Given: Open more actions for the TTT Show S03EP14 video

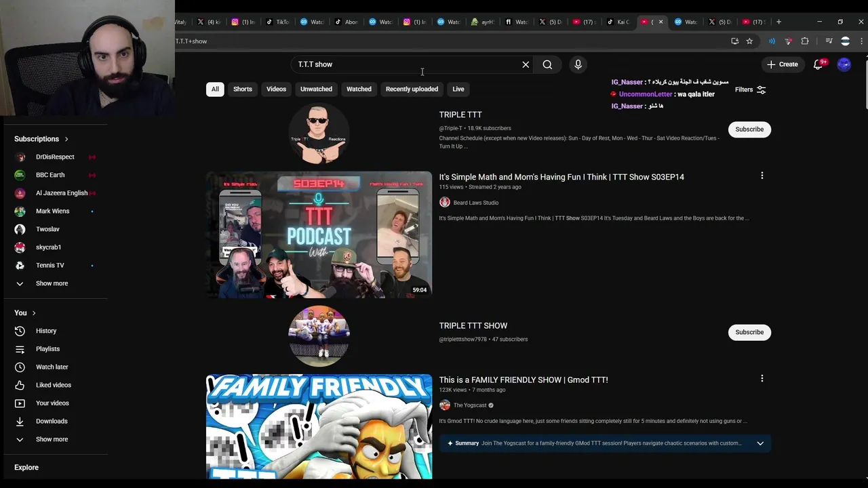Looking at the screenshot, I should point(762,176).
